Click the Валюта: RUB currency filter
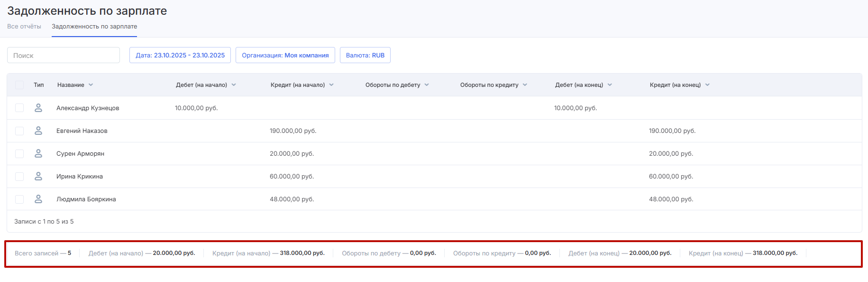 (365, 55)
